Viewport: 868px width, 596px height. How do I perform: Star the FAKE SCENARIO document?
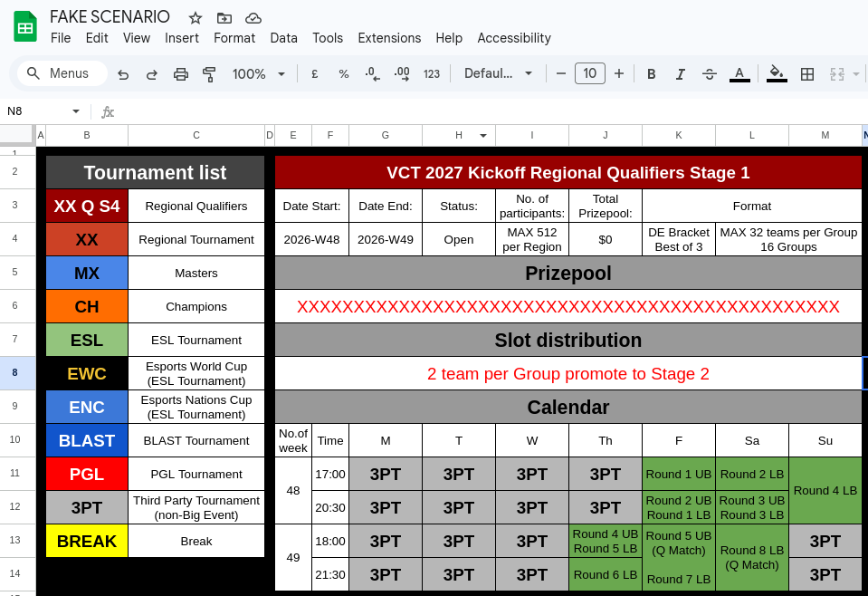(196, 18)
